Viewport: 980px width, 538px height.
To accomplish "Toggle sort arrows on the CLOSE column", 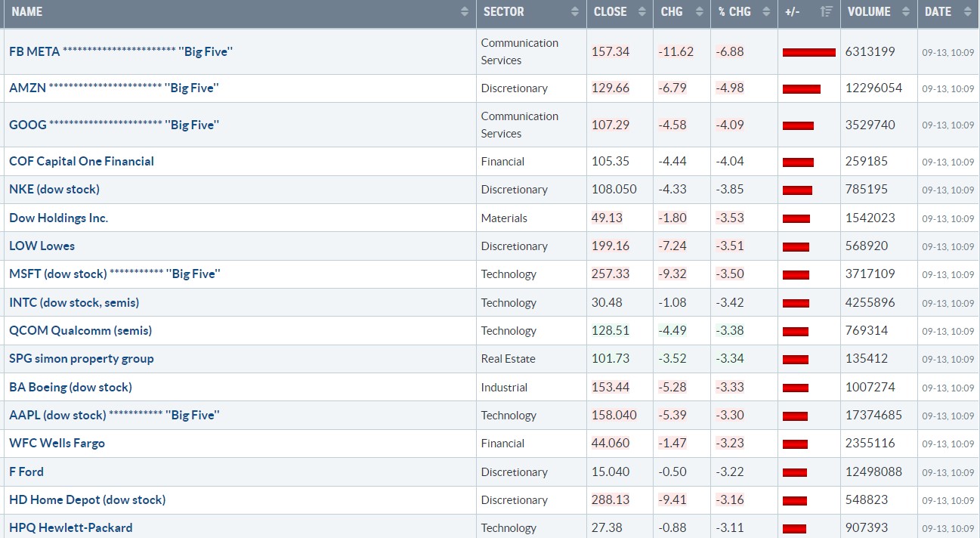I will coord(642,12).
